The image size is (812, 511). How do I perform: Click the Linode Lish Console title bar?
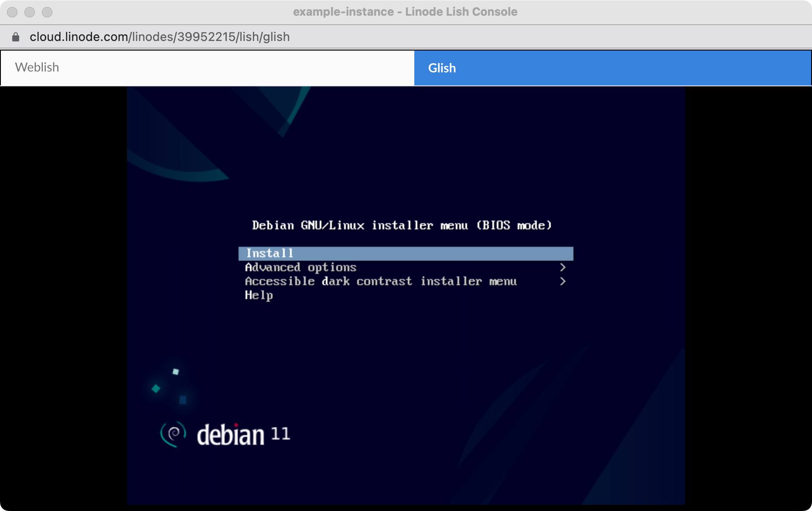pyautogui.click(x=406, y=12)
